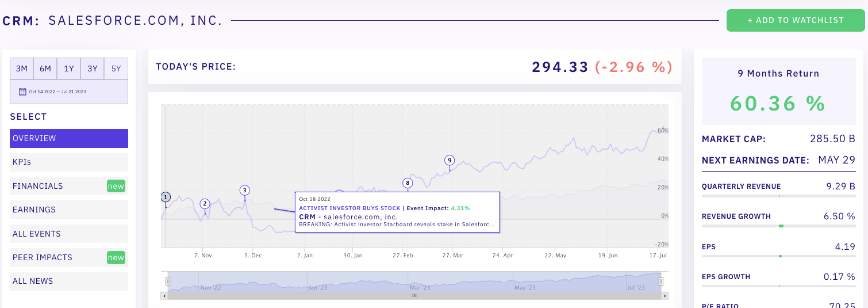Image resolution: width=868 pixels, height=308 pixels.
Task: Click the 7. Nov axis label
Action: pos(203,255)
